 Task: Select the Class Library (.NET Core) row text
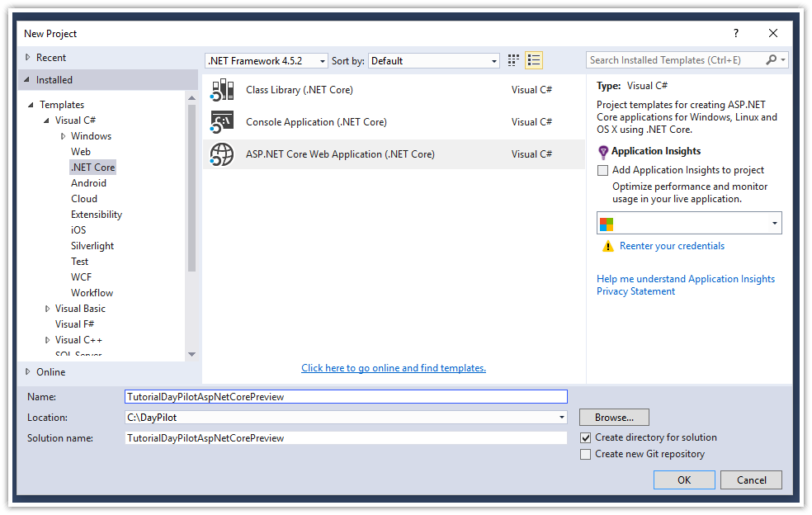(300, 90)
